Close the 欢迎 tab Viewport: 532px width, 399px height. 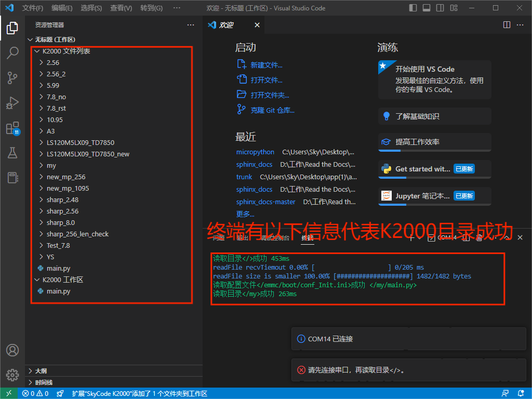pos(257,25)
